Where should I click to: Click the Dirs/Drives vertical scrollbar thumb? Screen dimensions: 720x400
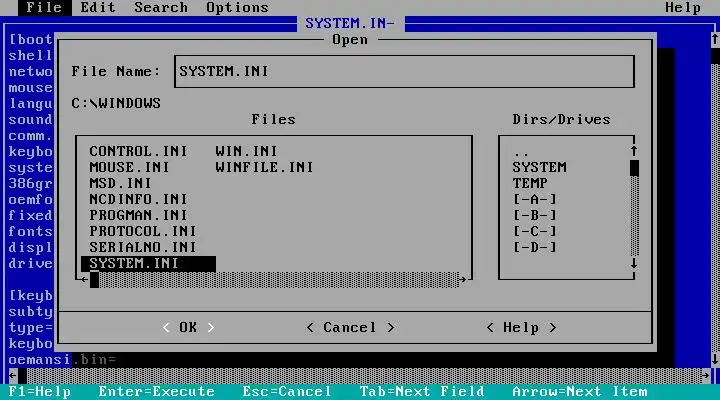[x=634, y=168]
